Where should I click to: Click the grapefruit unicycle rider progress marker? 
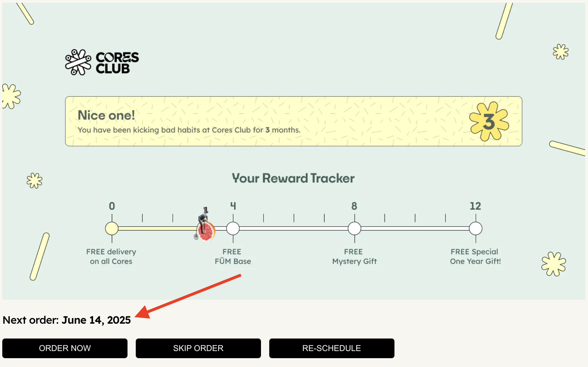click(x=205, y=225)
